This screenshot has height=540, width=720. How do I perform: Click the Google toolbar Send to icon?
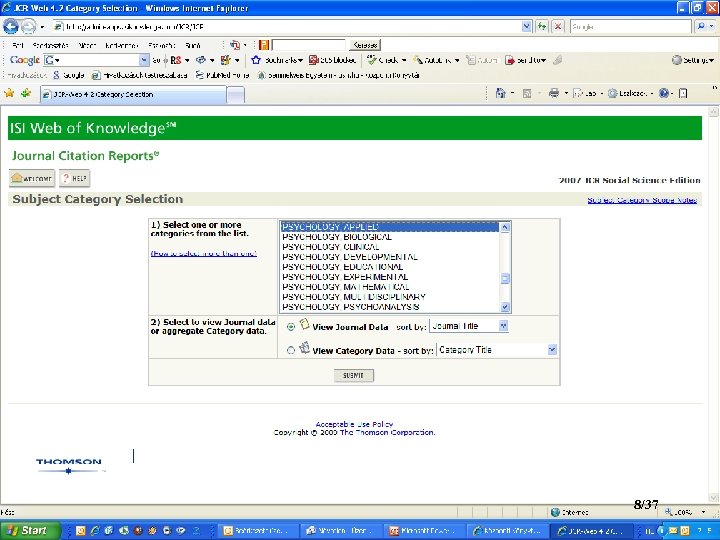(x=510, y=60)
